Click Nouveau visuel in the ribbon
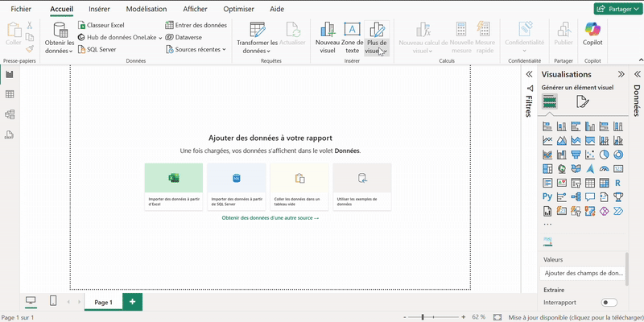The image size is (644, 322). click(x=328, y=38)
